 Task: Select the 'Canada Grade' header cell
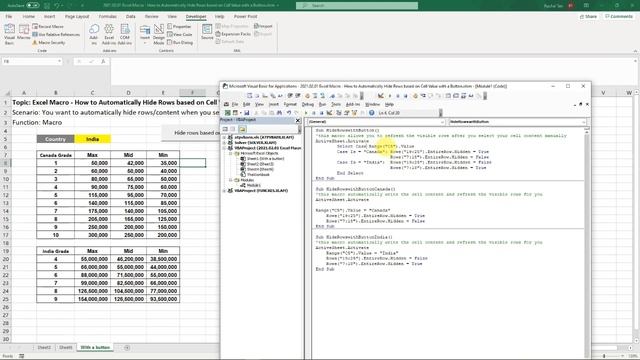tap(56, 155)
